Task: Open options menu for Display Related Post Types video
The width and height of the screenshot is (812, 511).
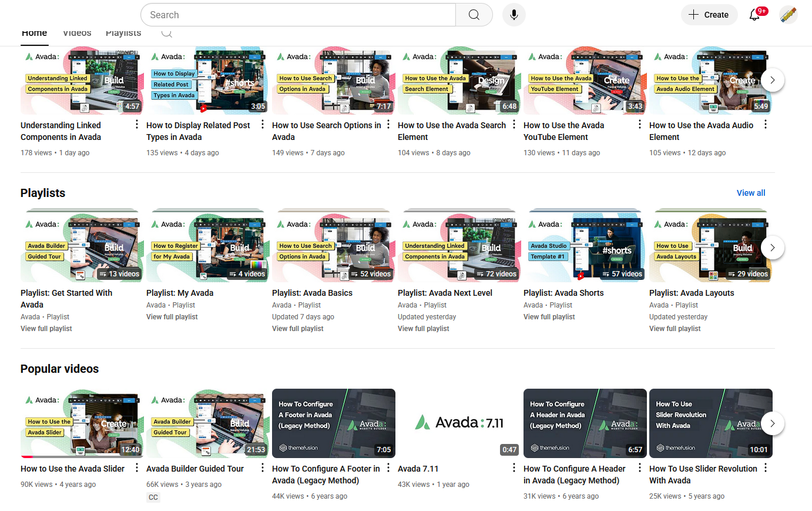Action: pyautogui.click(x=263, y=125)
